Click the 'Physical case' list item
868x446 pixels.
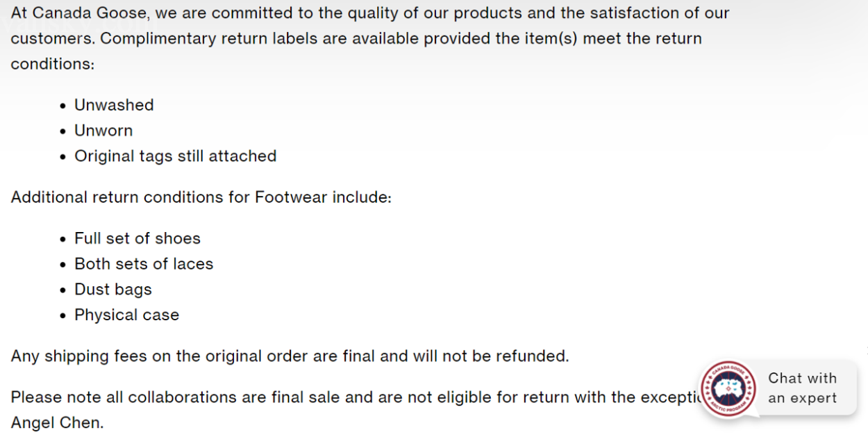click(127, 315)
